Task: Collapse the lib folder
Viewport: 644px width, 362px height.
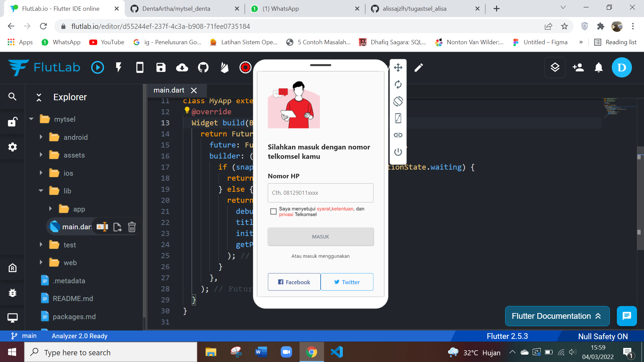Action: pyautogui.click(x=41, y=190)
